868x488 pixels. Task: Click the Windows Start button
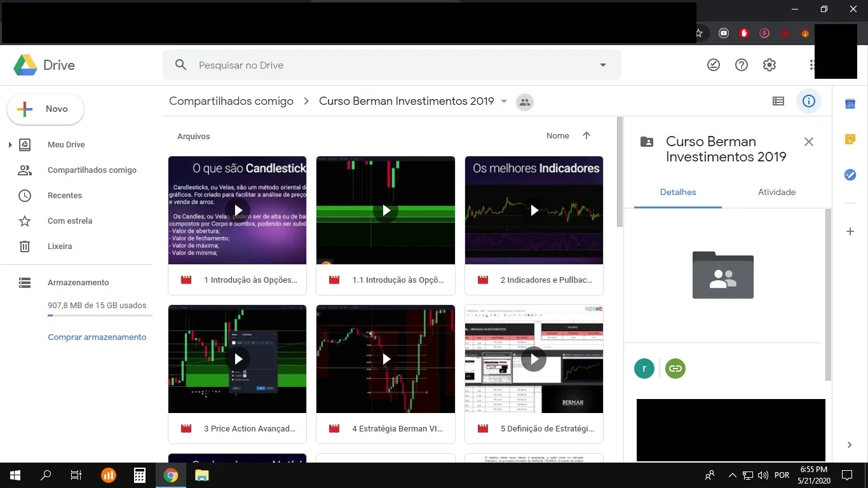pos(15,475)
